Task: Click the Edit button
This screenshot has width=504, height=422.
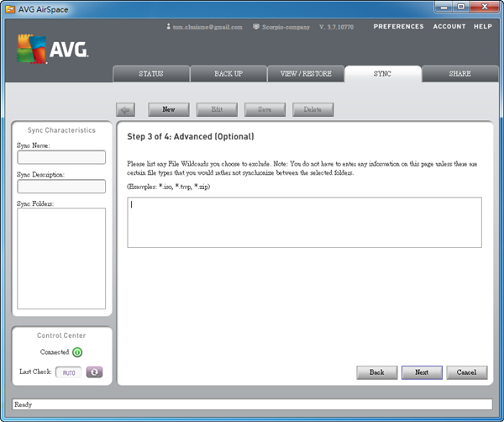Action: tap(217, 109)
